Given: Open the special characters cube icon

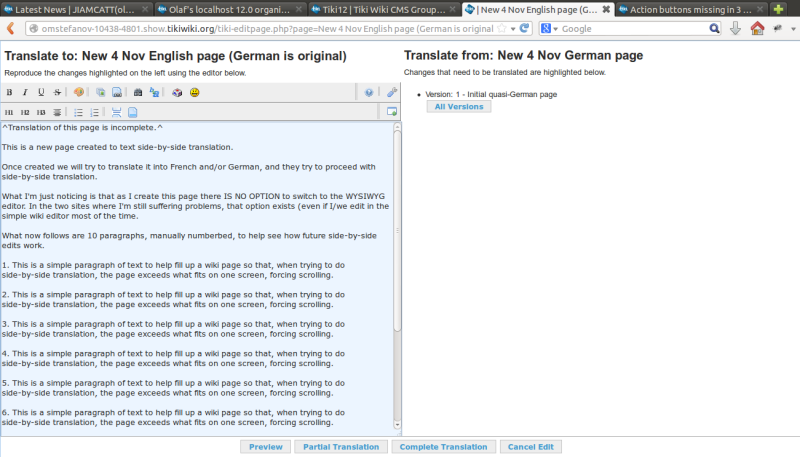Looking at the screenshot, I should [177, 92].
